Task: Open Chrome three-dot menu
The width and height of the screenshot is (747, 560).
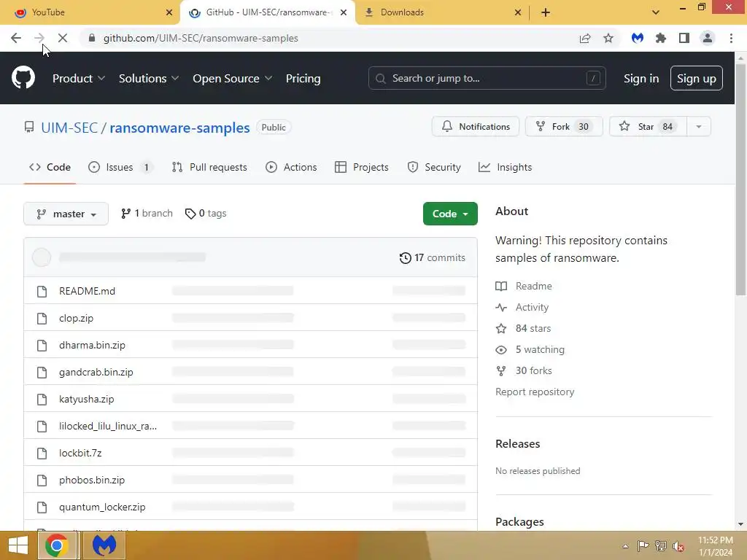Action: pyautogui.click(x=731, y=38)
